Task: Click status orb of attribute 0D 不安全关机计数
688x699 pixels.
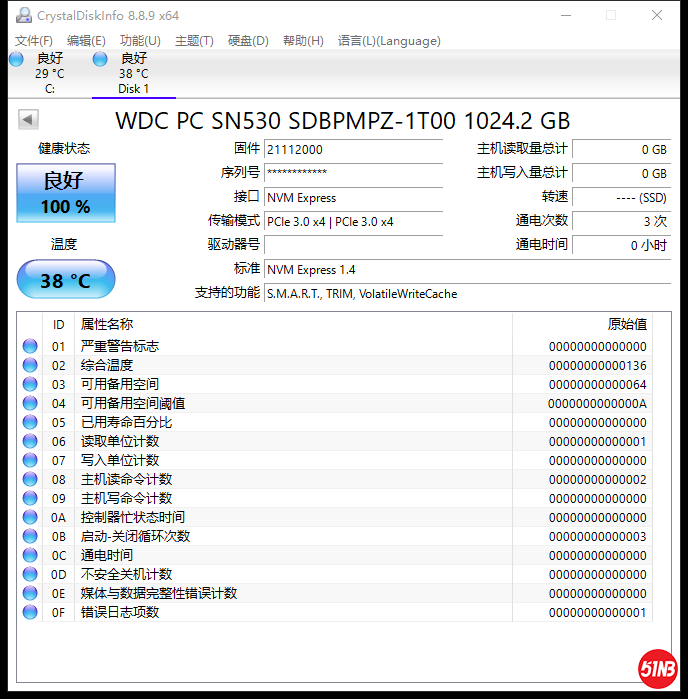Action: click(x=30, y=574)
